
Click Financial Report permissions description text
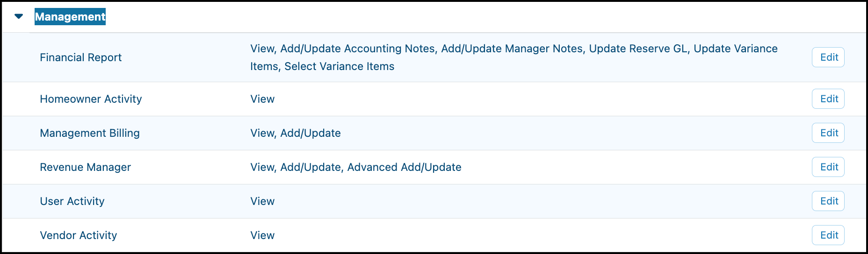[514, 57]
